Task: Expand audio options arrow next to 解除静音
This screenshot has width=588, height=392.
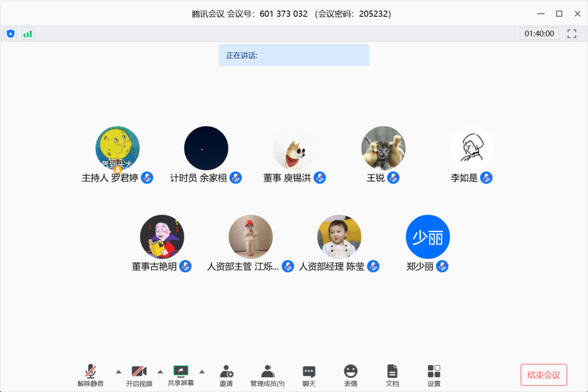Action: click(x=118, y=372)
